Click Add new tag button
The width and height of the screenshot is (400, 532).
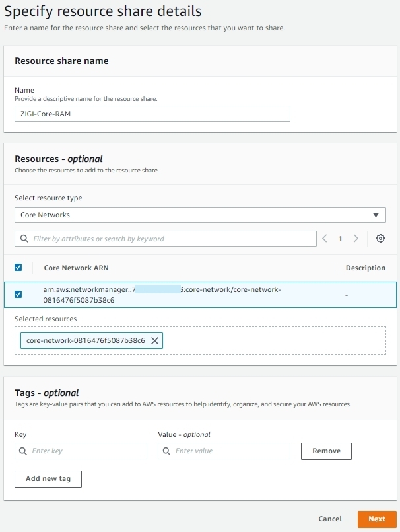point(48,479)
